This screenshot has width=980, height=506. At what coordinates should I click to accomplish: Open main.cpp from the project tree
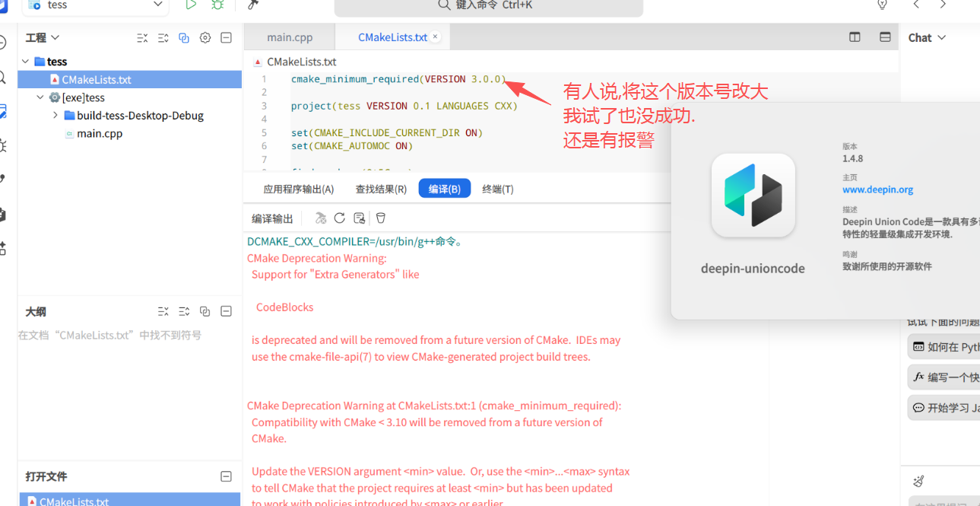[100, 134]
